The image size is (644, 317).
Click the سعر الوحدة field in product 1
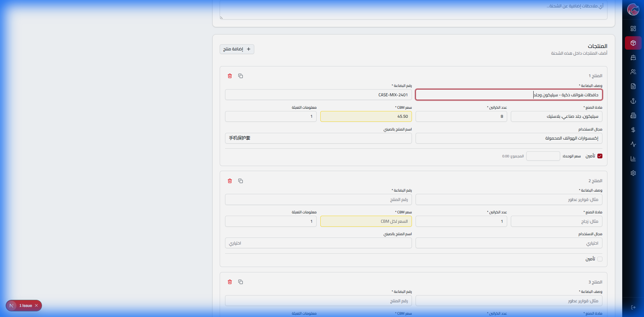click(x=543, y=156)
